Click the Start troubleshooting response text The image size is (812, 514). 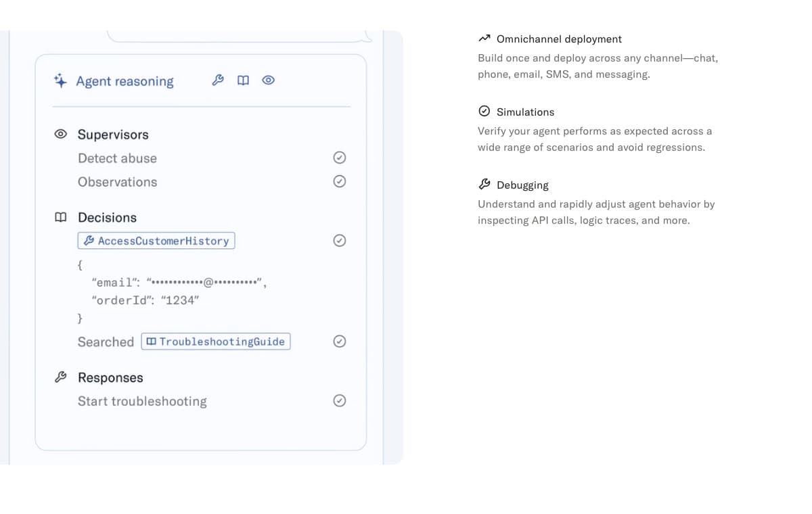(142, 402)
